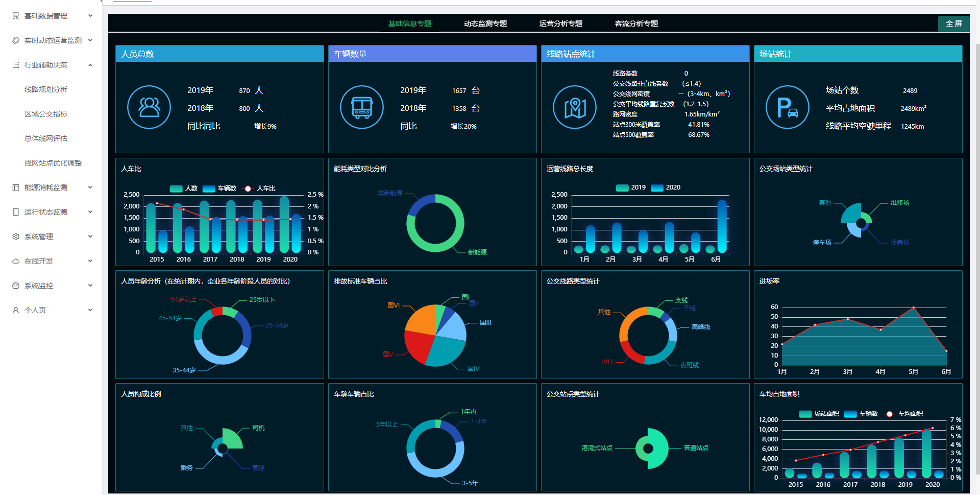This screenshot has width=980, height=495.
Task: Toggle 2020 legend in 运营线路总长度 chart
Action: tap(666, 187)
